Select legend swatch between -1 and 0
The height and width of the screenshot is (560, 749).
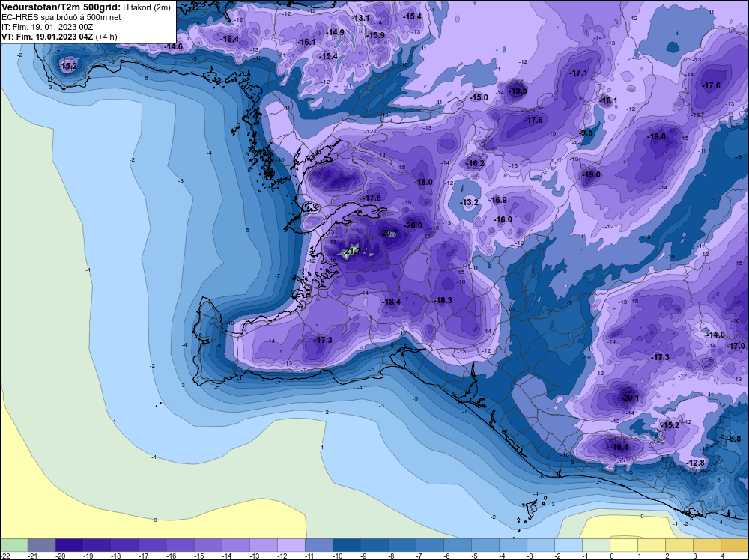tap(596, 545)
